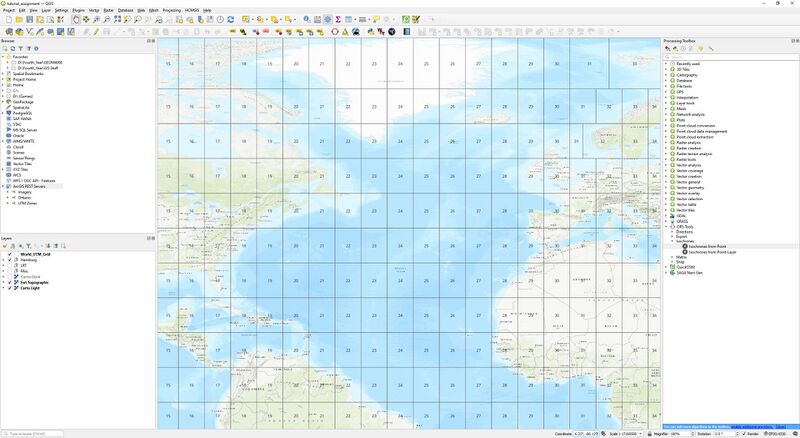Click the Magnifier spin box
Image resolution: width=800 pixels, height=438 pixels.
(682, 434)
